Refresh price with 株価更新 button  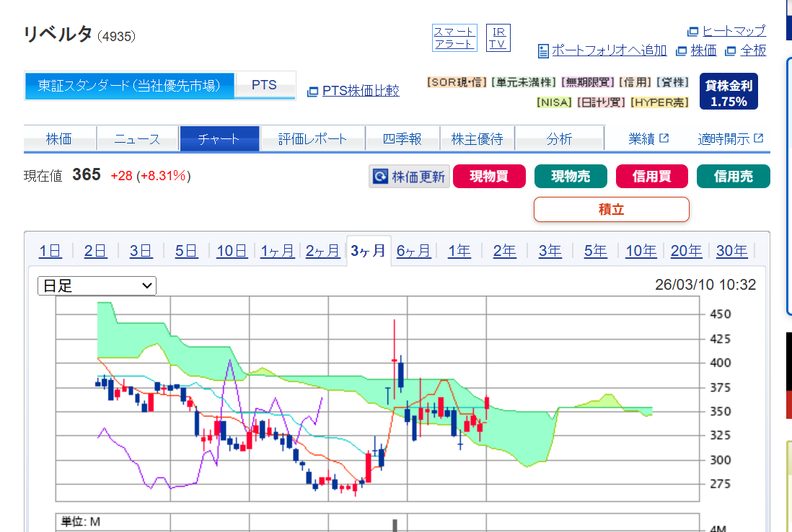point(409,177)
